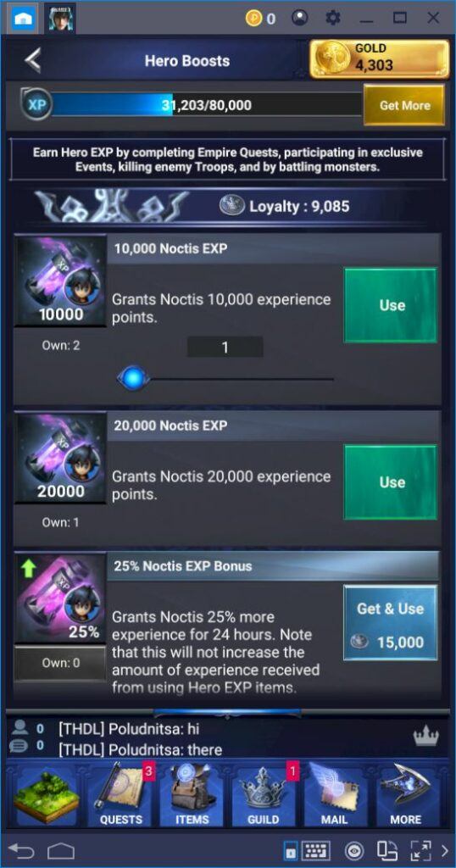This screenshot has height=868, width=456.
Task: Open BlueStacks settings gear
Action: click(x=332, y=19)
